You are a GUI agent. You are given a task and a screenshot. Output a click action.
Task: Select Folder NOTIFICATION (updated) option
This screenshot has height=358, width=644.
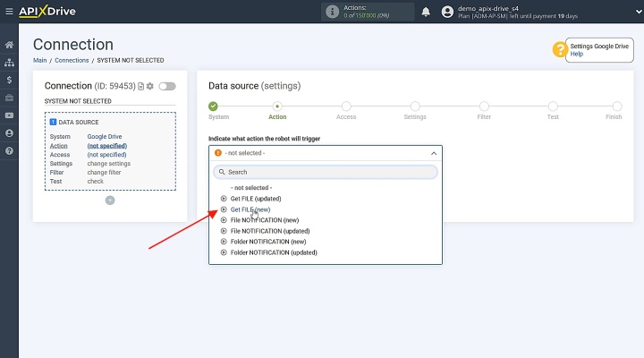(274, 252)
